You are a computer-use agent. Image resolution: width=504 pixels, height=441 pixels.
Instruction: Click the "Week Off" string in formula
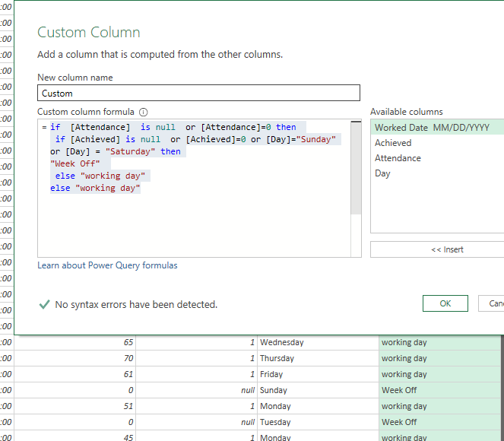click(x=75, y=163)
